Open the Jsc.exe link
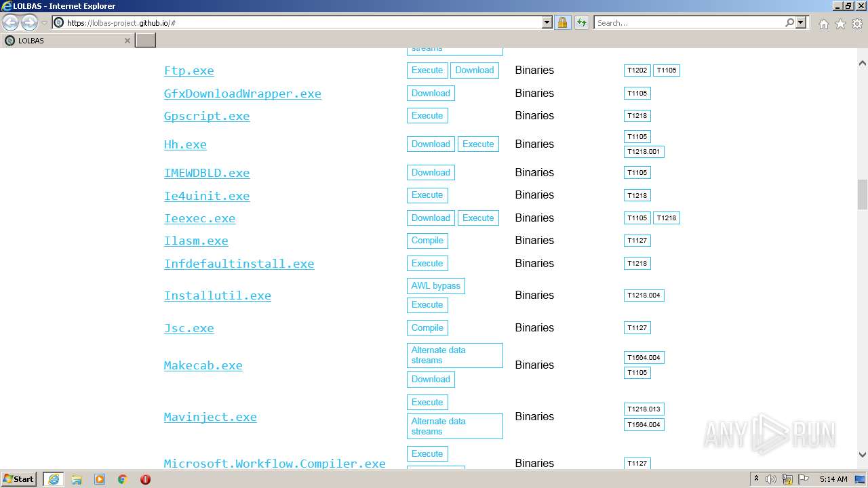The width and height of the screenshot is (868, 488). pyautogui.click(x=189, y=328)
